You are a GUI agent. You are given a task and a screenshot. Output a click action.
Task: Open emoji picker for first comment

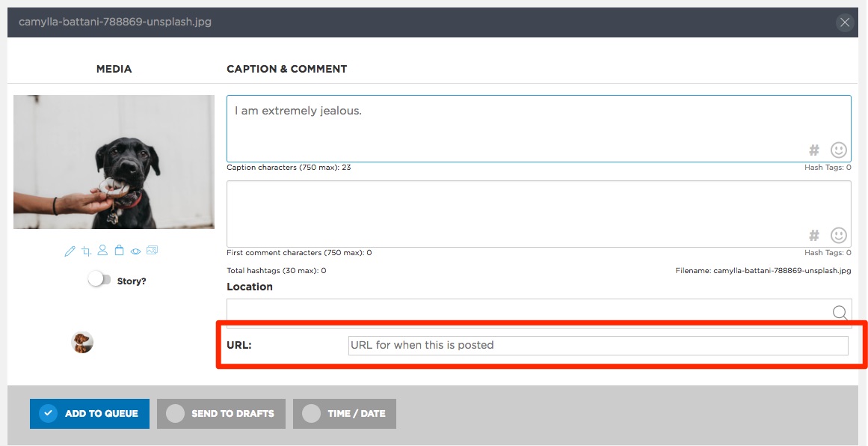click(x=839, y=235)
